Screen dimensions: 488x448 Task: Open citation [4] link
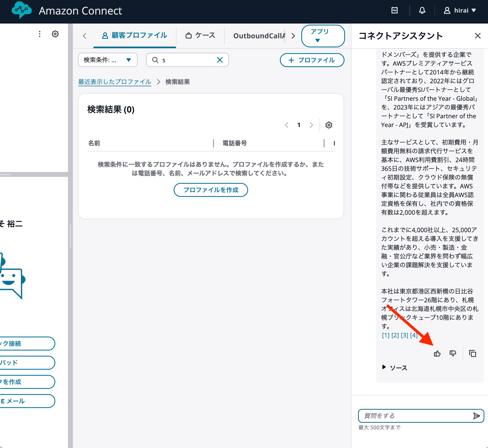coord(414,335)
